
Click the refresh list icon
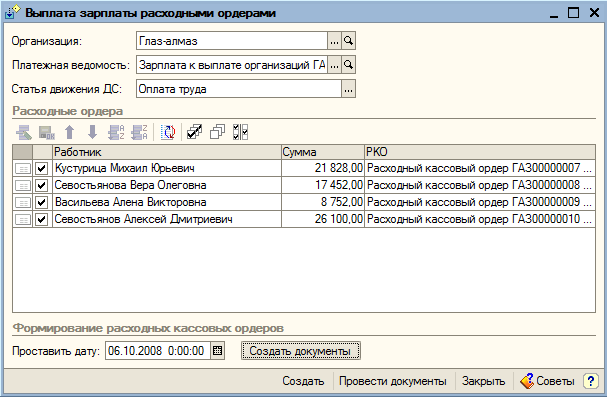[x=168, y=132]
